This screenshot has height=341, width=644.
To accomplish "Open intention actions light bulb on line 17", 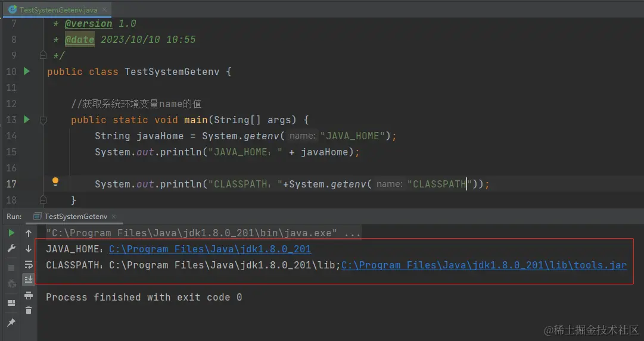I will [x=55, y=182].
